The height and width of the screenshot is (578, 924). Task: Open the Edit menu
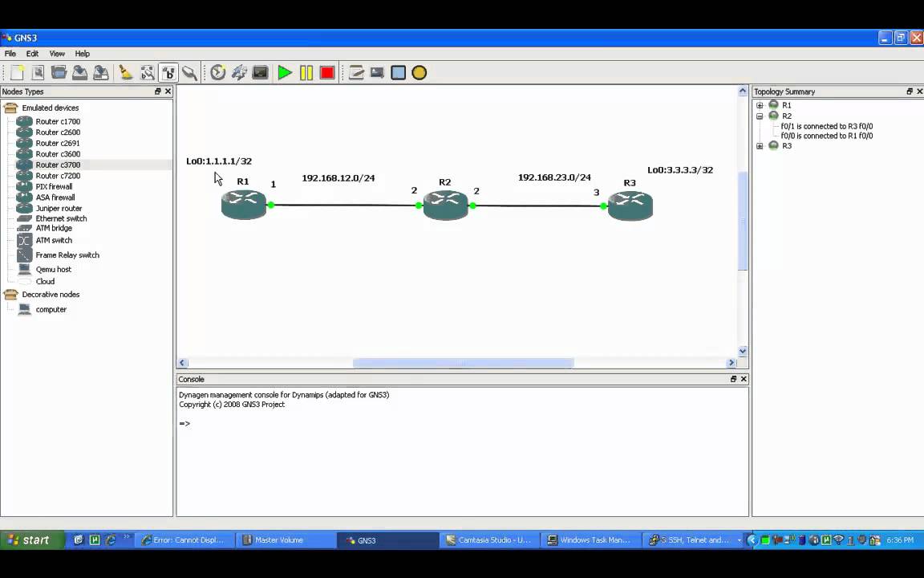pyautogui.click(x=32, y=54)
